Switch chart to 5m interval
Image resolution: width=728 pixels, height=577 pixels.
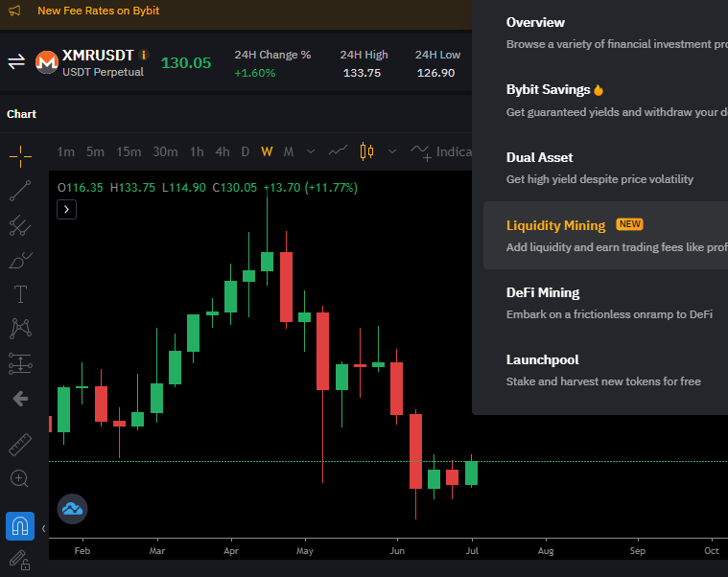[x=95, y=151]
